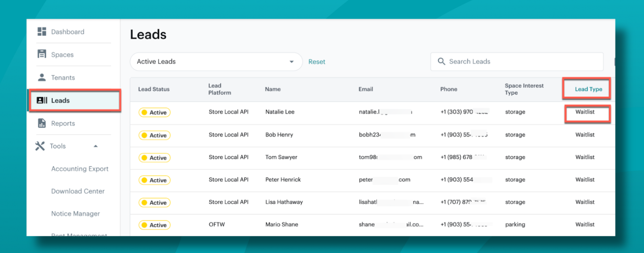Select the name Mario Shane

282,224
